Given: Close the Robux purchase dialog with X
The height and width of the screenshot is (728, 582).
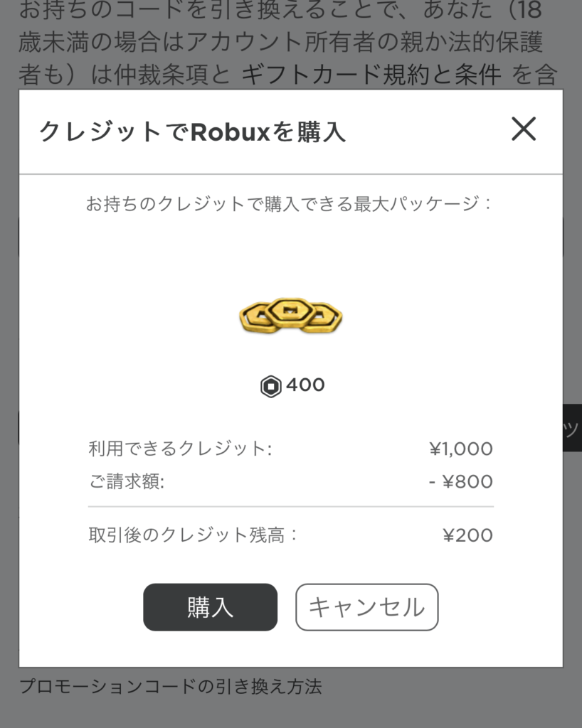Looking at the screenshot, I should click(x=524, y=129).
